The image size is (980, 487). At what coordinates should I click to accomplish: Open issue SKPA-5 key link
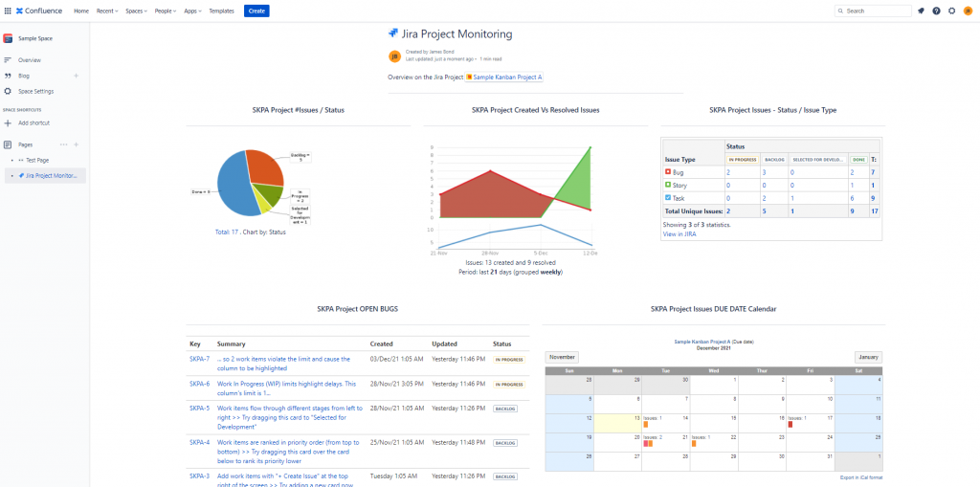point(199,409)
